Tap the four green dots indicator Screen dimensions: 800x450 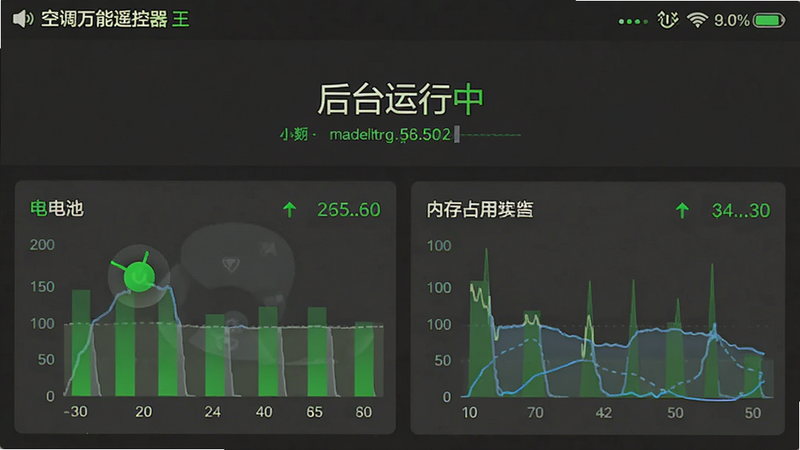click(x=633, y=21)
